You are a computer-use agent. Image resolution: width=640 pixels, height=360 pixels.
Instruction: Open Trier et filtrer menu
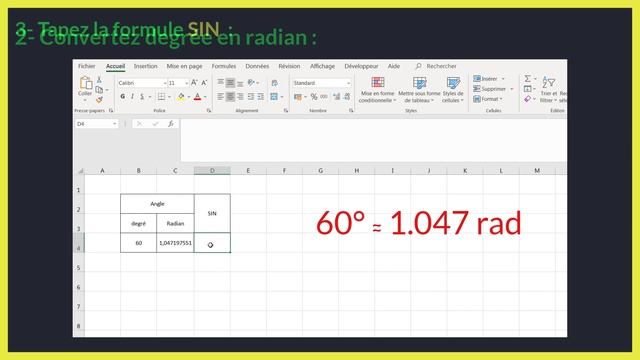[548, 90]
